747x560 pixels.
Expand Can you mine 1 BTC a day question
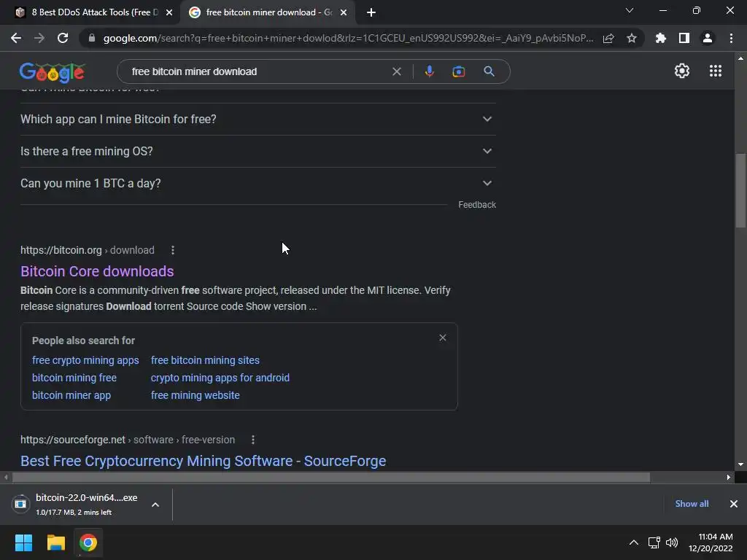point(258,183)
